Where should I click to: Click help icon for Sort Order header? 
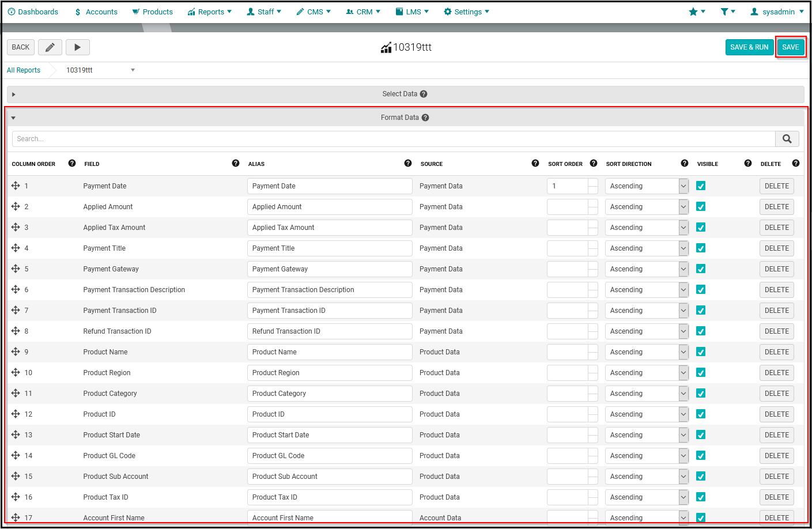(x=594, y=163)
